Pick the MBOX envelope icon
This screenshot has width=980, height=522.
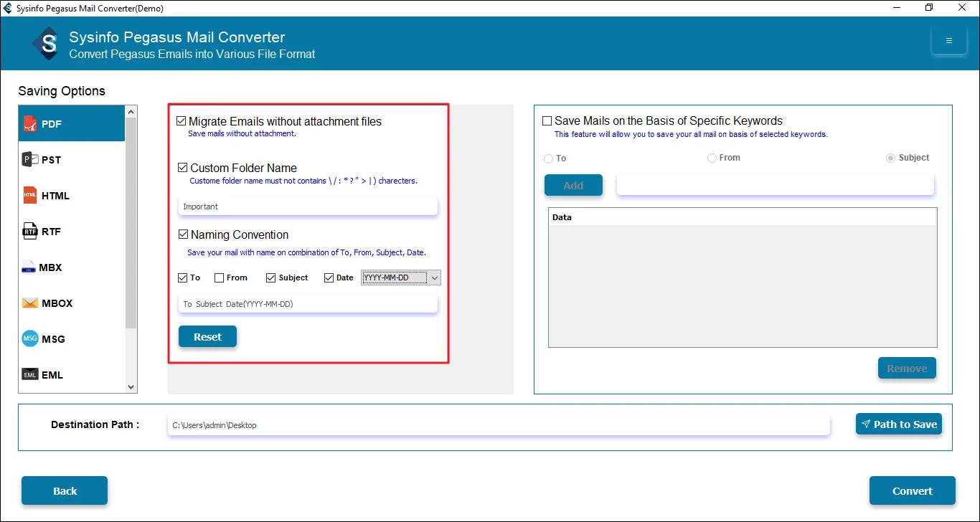pos(30,303)
